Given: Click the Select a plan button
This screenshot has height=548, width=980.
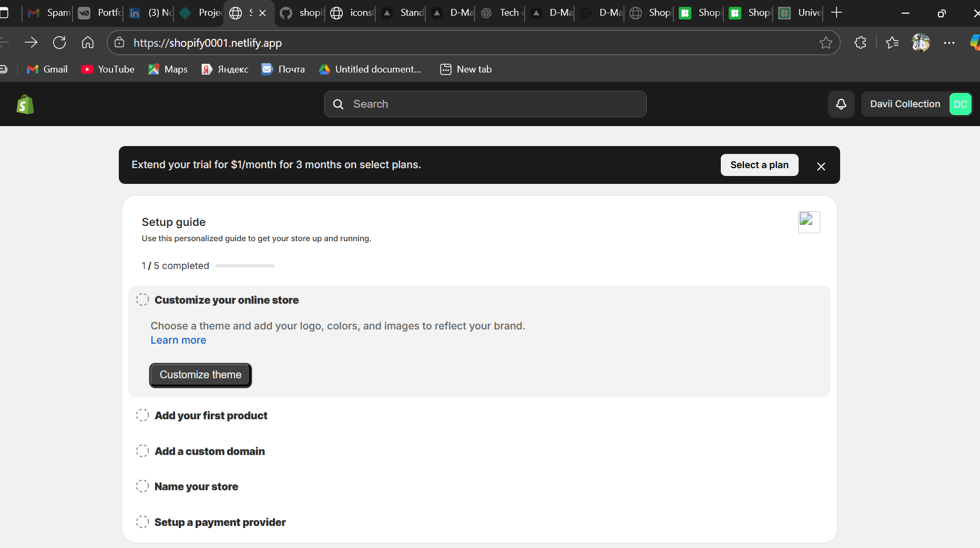Looking at the screenshot, I should click(x=759, y=165).
